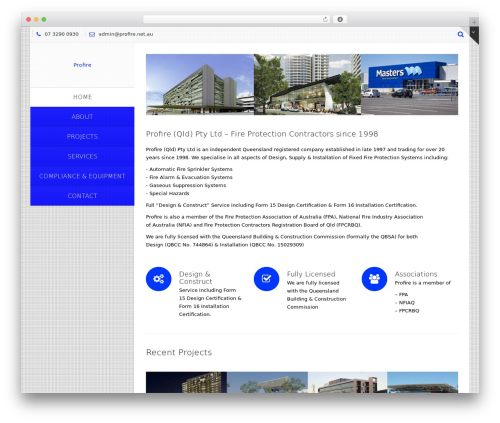Screen dimensions: 500x423
Task: Click the Design & Construct heading
Action: click(x=195, y=278)
